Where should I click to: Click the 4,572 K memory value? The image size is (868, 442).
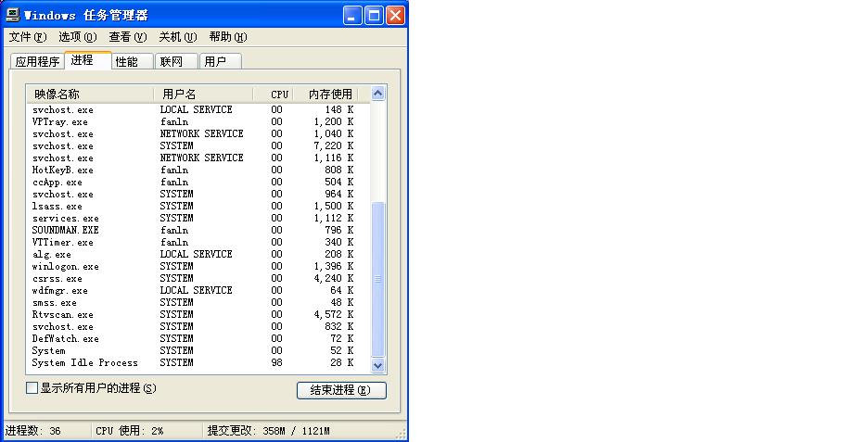pyautogui.click(x=334, y=315)
